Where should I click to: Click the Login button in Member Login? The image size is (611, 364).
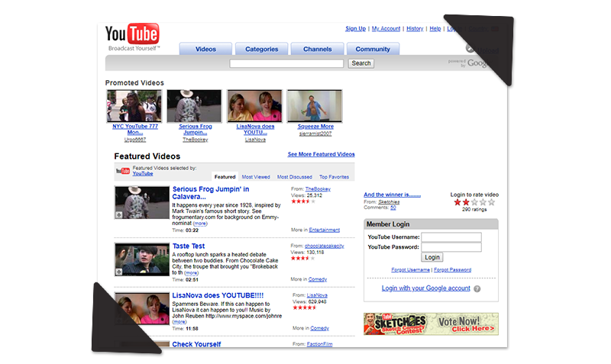coord(432,257)
